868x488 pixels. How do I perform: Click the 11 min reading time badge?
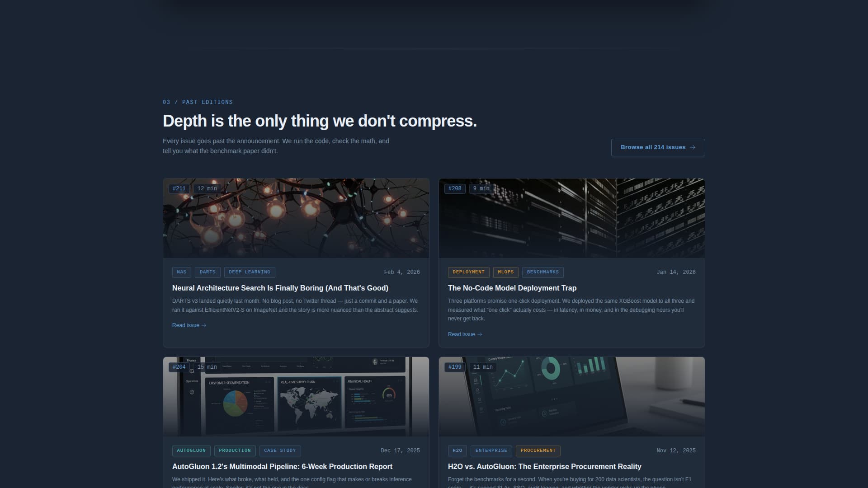coord(483,367)
